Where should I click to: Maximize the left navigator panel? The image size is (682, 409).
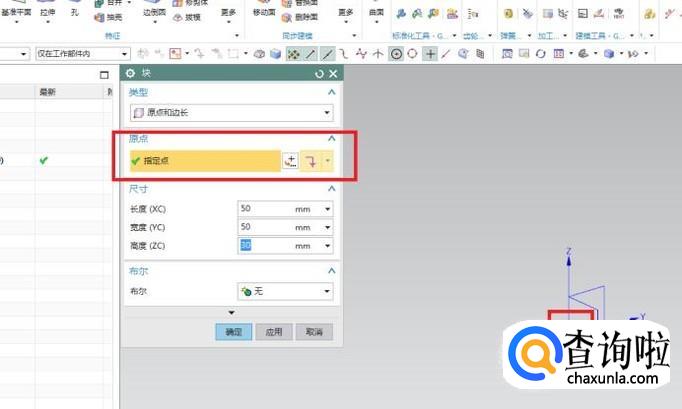pos(104,75)
